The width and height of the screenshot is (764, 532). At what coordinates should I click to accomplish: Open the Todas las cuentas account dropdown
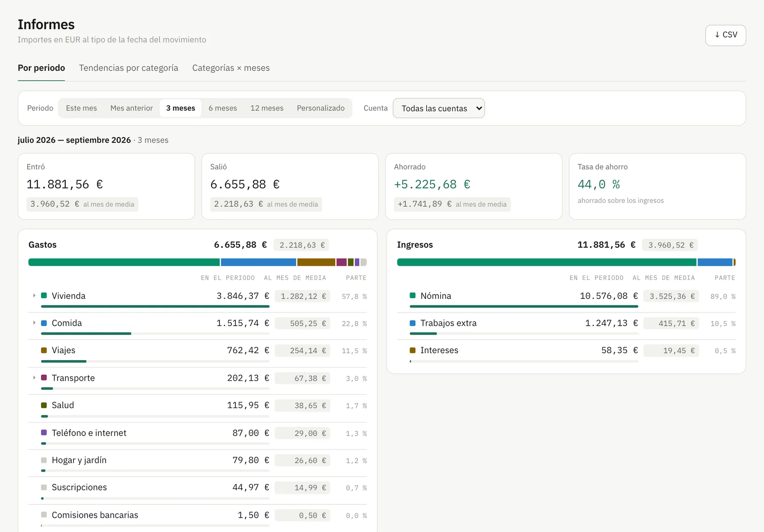coord(439,108)
